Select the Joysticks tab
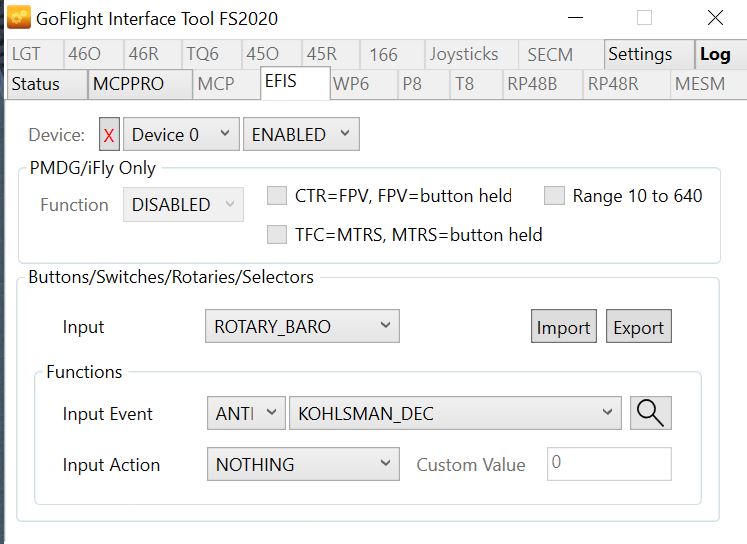747x544 pixels. pyautogui.click(x=463, y=54)
